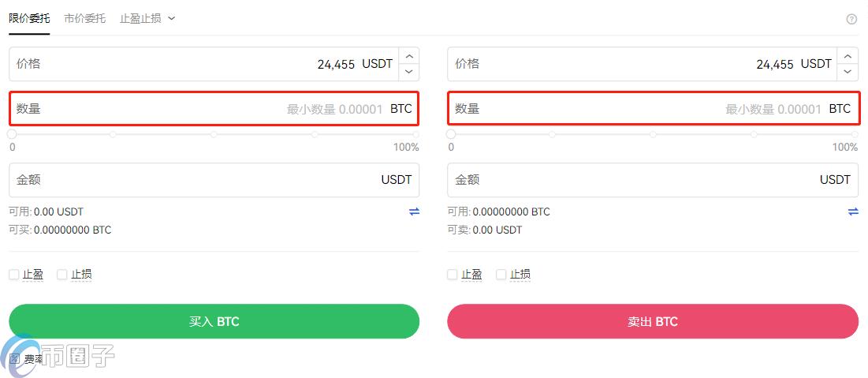Image resolution: width=868 pixels, height=378 pixels.
Task: Decrease the sell price with down arrow
Action: point(848,72)
